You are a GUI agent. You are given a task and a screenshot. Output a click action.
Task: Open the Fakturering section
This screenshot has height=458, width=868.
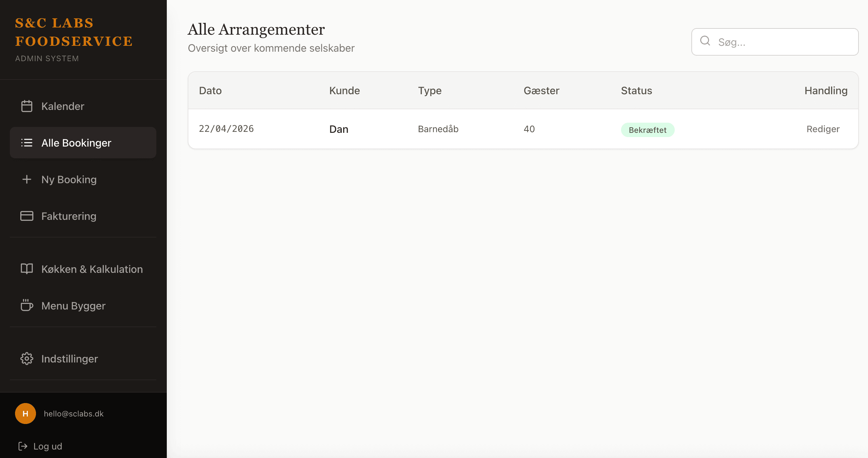(83, 216)
